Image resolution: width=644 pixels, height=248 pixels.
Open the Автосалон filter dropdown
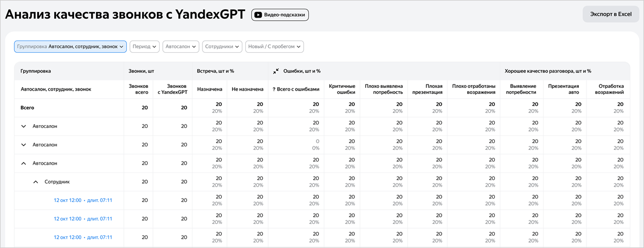tap(180, 47)
